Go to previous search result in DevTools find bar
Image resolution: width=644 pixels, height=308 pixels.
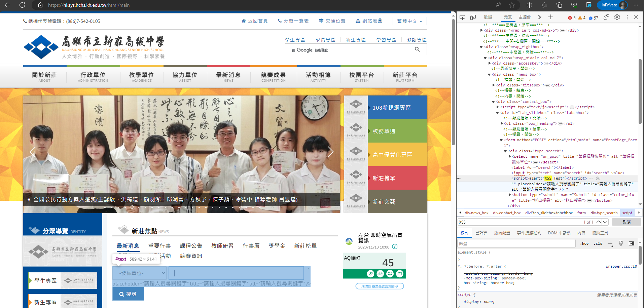coord(599,222)
